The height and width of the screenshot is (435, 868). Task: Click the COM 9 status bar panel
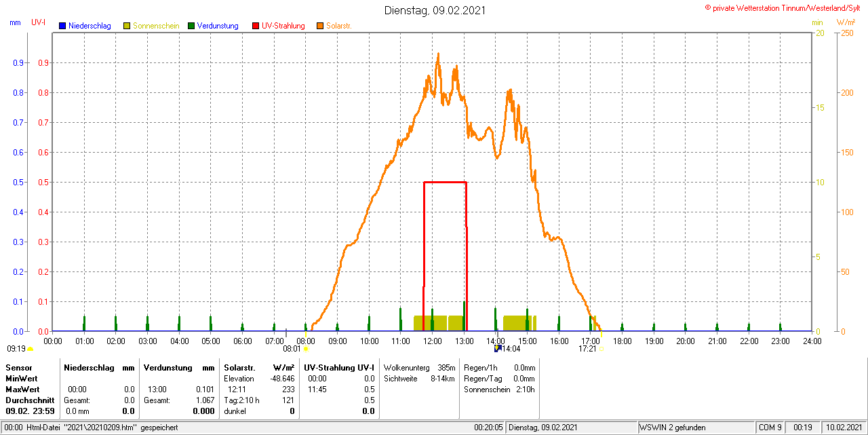click(770, 428)
